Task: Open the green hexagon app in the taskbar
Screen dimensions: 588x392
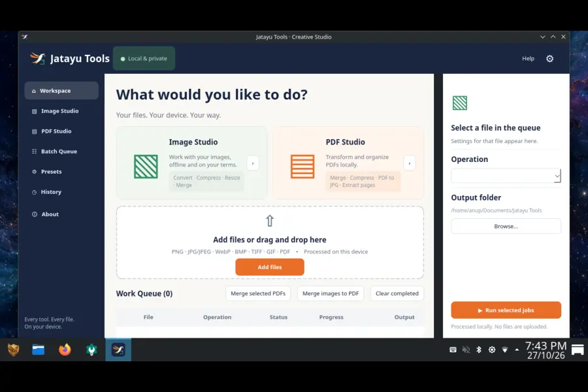Action: [x=91, y=350]
